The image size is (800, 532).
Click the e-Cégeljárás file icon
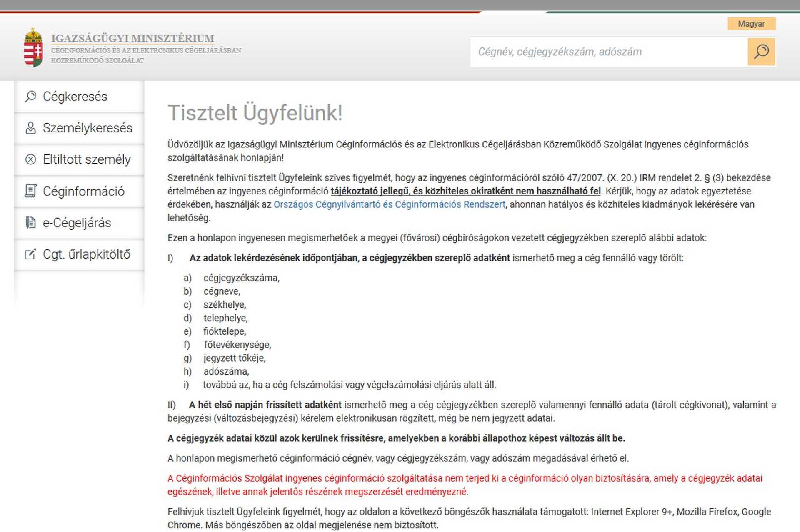click(31, 222)
